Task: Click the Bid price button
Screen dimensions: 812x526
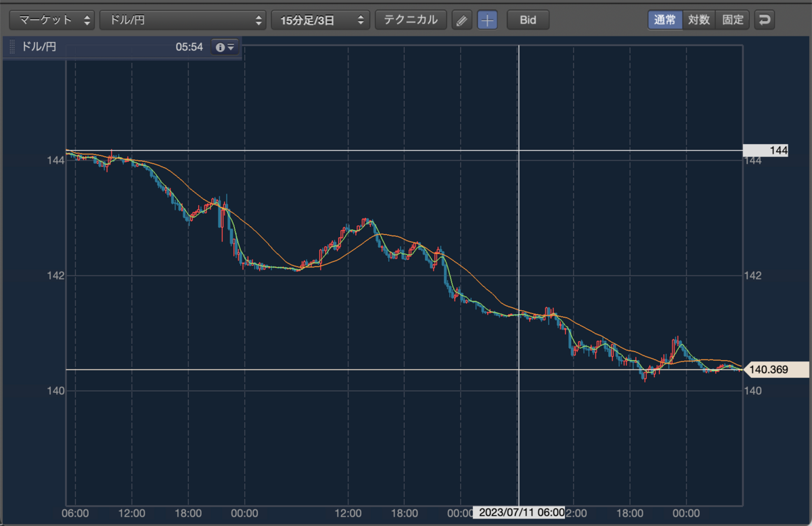Action: pos(528,20)
